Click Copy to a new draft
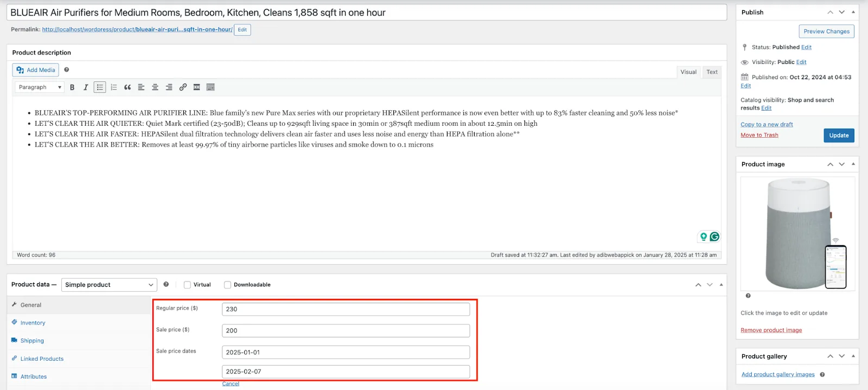 [767, 125]
